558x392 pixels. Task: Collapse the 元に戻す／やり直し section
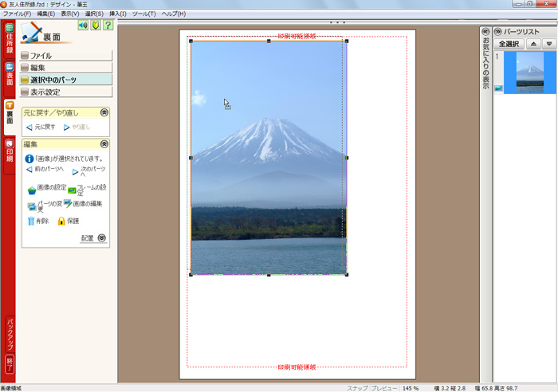tap(104, 113)
